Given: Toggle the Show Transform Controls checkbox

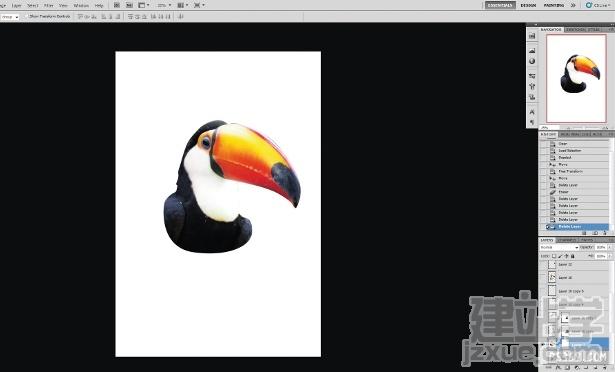Looking at the screenshot, I should (x=27, y=16).
